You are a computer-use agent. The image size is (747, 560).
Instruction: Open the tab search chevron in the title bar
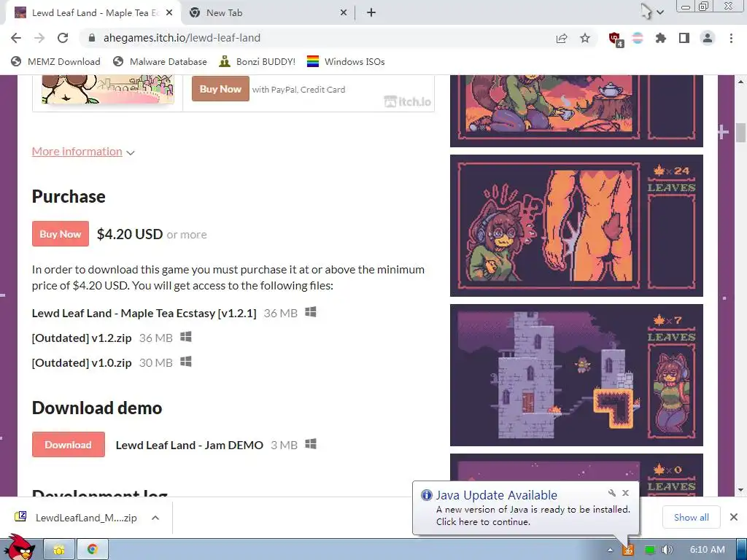point(659,13)
